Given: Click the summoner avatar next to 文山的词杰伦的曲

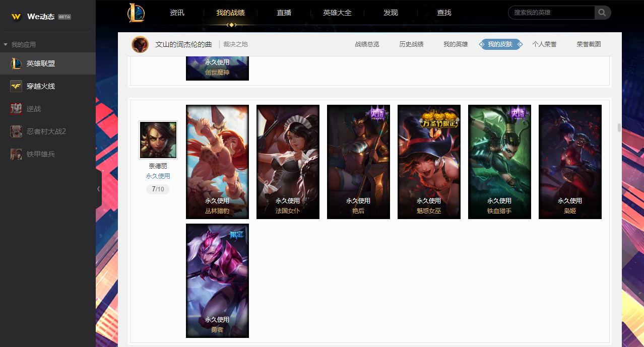Looking at the screenshot, I should point(140,44).
